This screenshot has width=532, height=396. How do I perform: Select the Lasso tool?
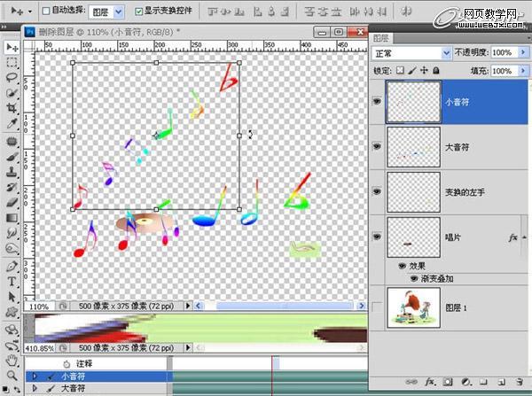coord(12,78)
